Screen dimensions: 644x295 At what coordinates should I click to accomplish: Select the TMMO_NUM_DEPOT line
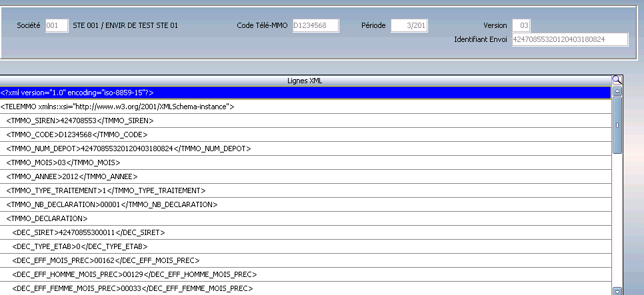click(x=306, y=148)
